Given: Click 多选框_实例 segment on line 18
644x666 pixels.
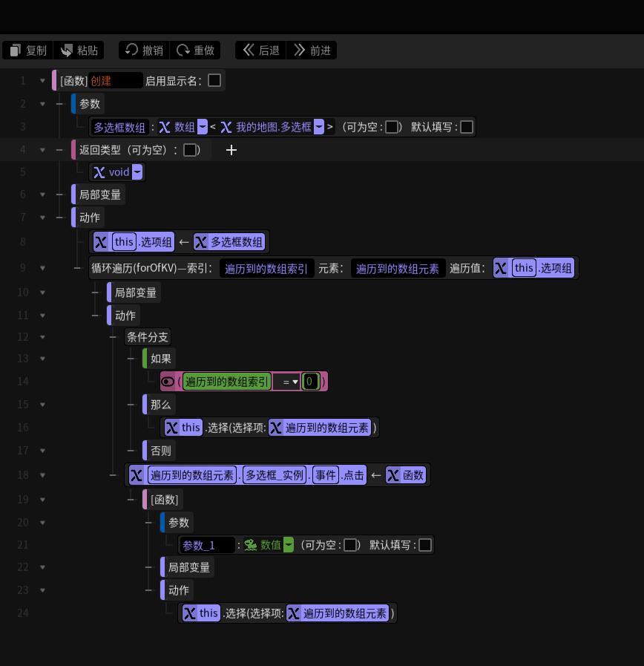Looking at the screenshot, I should (275, 475).
